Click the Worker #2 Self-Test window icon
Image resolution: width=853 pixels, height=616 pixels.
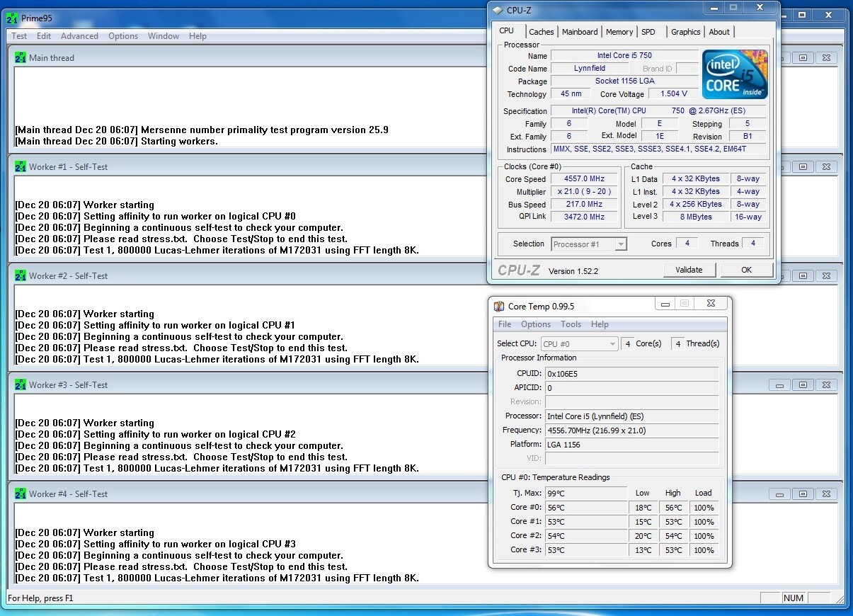point(21,276)
